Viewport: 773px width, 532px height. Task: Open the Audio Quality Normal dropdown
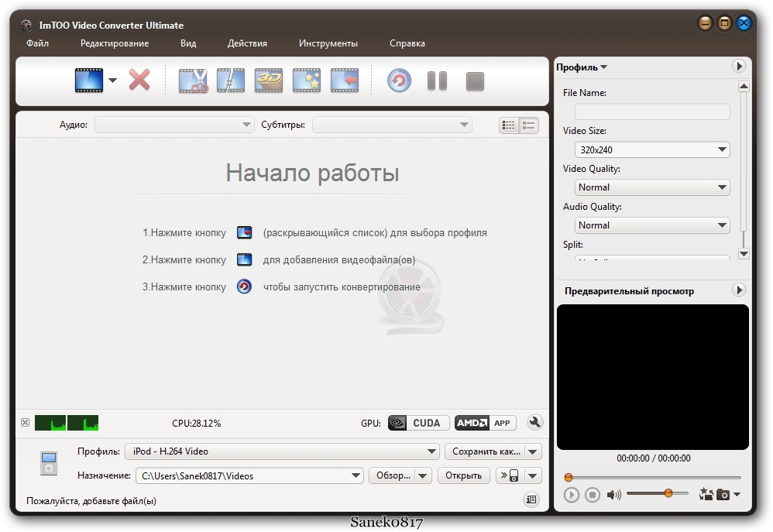click(x=652, y=225)
